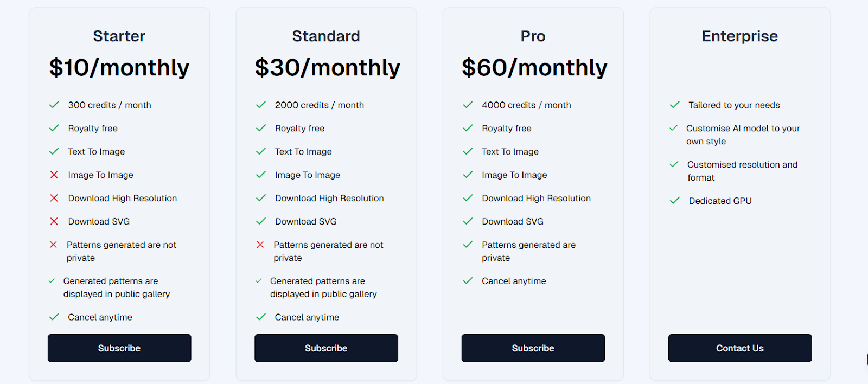868x384 pixels.
Task: Click the $30/monthly price text
Action: [x=328, y=68]
